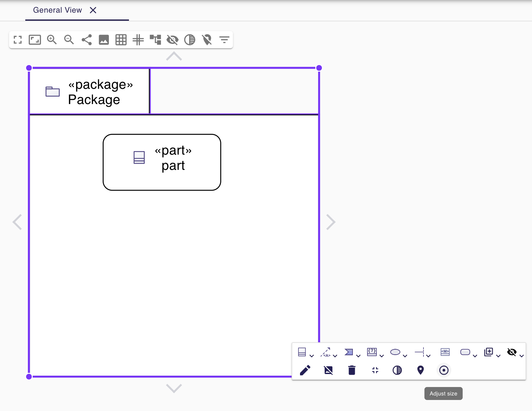Switch to the General View tab
The image size is (532, 411).
[58, 10]
